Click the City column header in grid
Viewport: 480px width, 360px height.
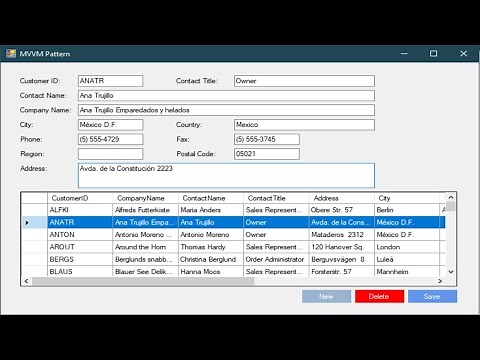407,198
